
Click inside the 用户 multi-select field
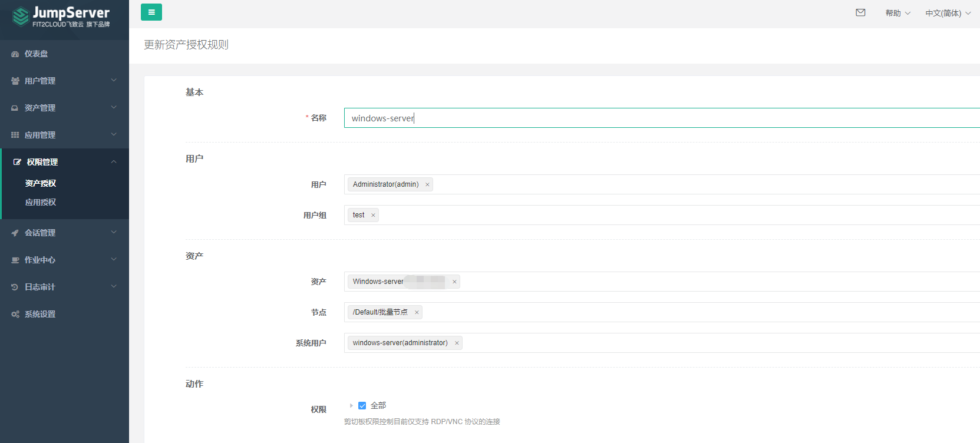[662, 184]
